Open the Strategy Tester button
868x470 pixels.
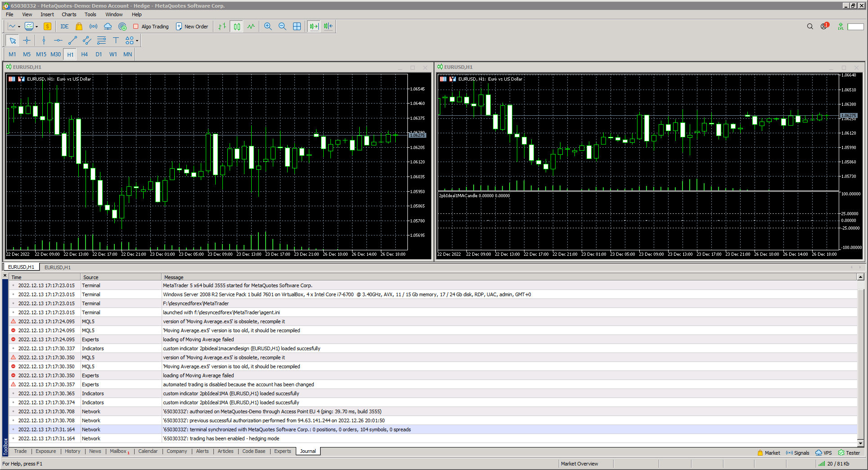point(849,453)
